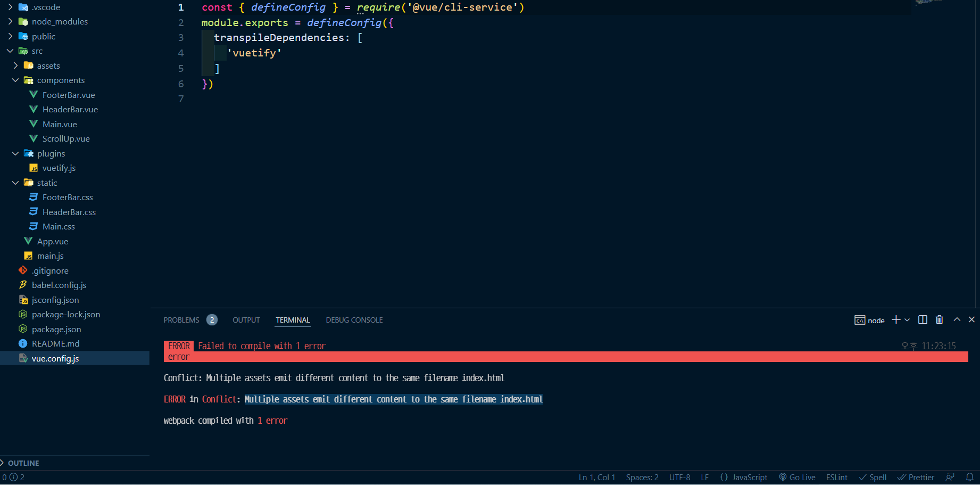Start Go Live server
Viewport: 980px width, 485px height.
tap(797, 478)
